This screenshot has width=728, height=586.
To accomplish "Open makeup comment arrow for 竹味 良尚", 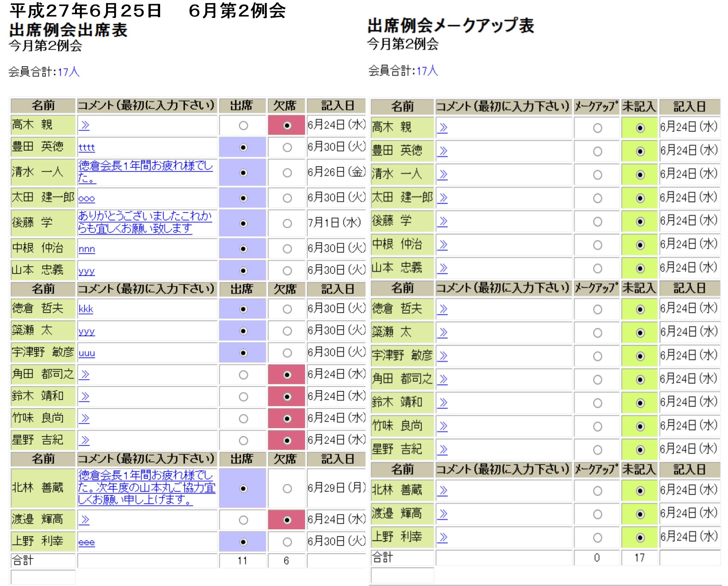I will pyautogui.click(x=442, y=426).
